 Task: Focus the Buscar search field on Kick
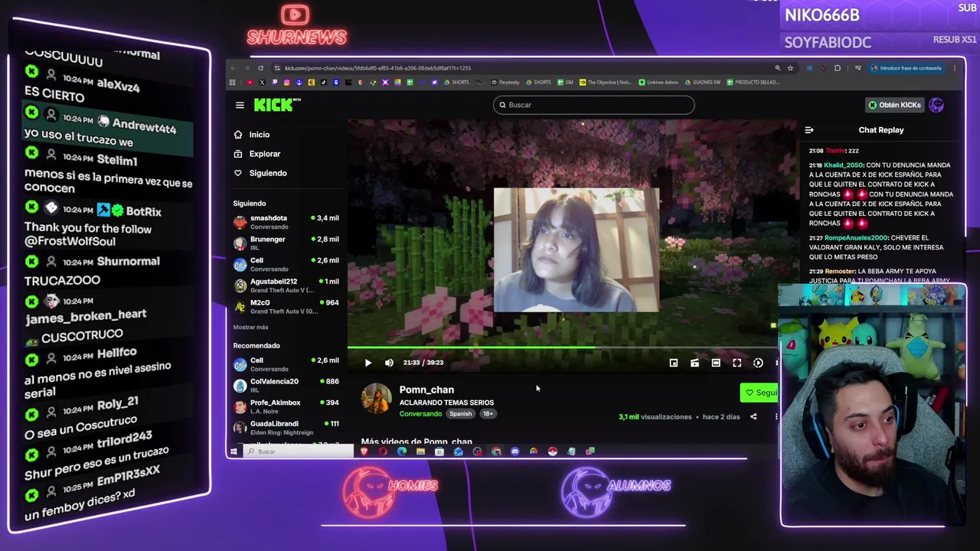(594, 105)
